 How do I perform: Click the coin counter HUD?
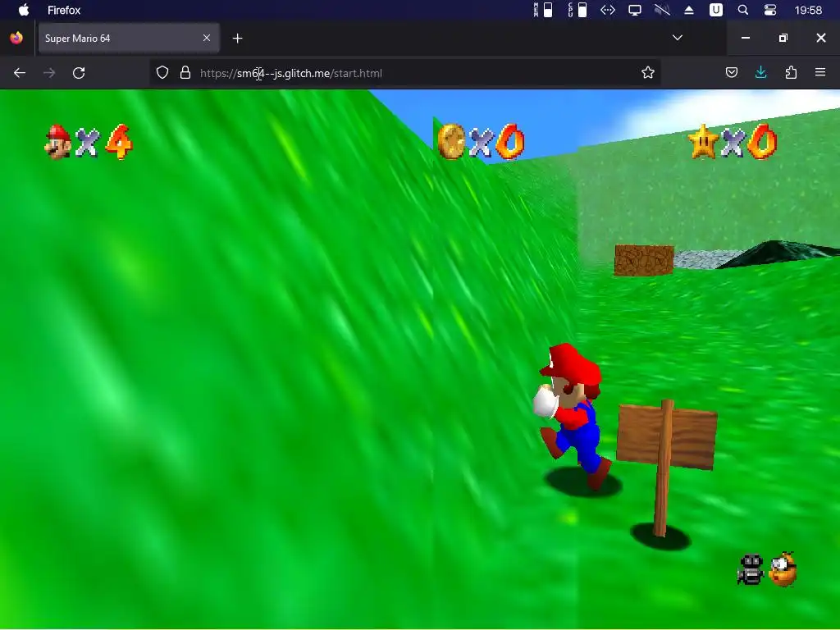click(481, 141)
